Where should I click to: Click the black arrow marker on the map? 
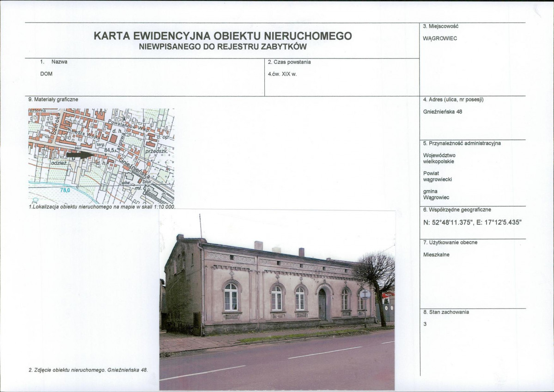coord(80,154)
